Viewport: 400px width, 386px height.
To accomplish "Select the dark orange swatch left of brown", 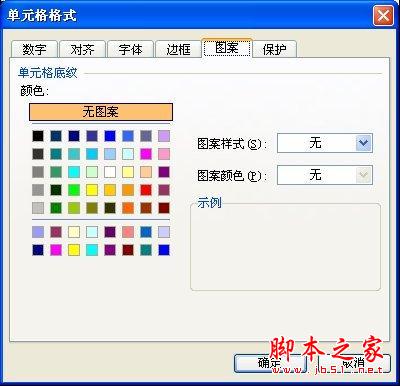I will point(128,208).
